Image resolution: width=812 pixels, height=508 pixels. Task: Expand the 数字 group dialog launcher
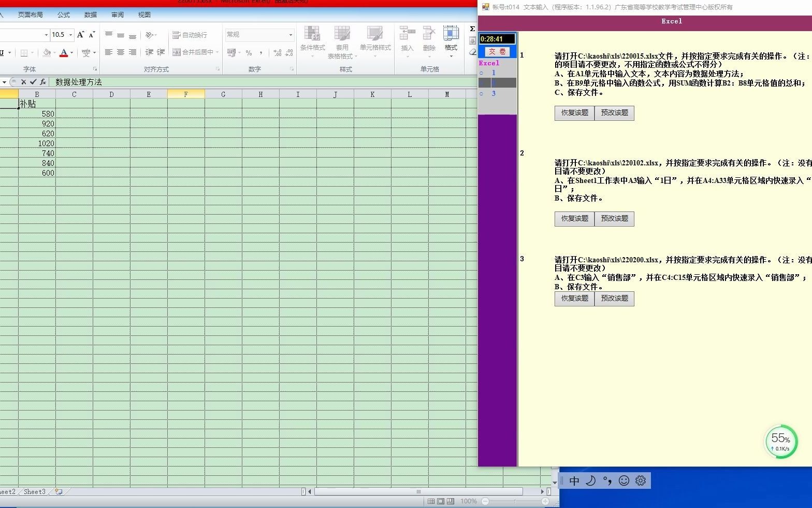point(292,69)
